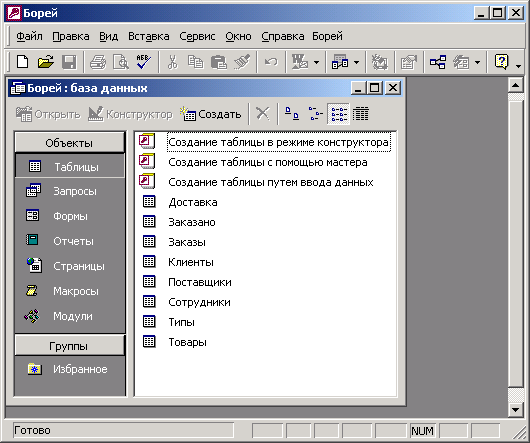Screen dimensions: 530x443
Task: Click the Открыть button
Action: point(48,114)
